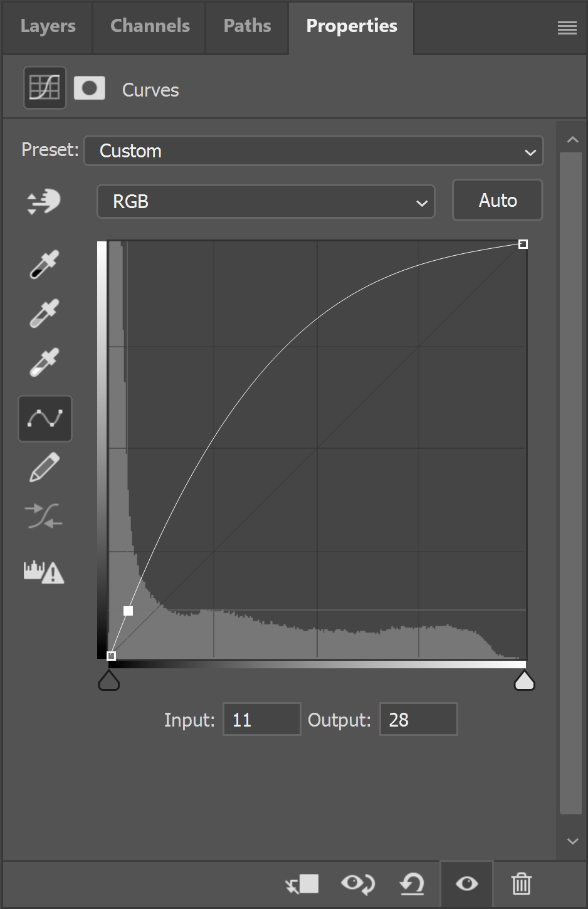The height and width of the screenshot is (909, 588).
Task: Delete the adjustment layer with the trash icon
Action: tap(521, 884)
